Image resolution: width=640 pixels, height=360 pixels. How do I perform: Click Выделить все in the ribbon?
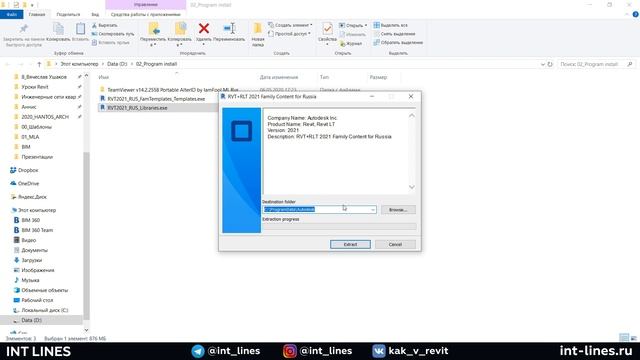point(391,25)
